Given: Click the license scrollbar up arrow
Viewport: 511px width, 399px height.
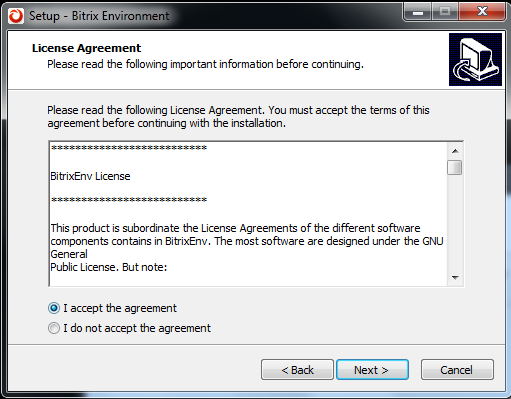Looking at the screenshot, I should 455,151.
